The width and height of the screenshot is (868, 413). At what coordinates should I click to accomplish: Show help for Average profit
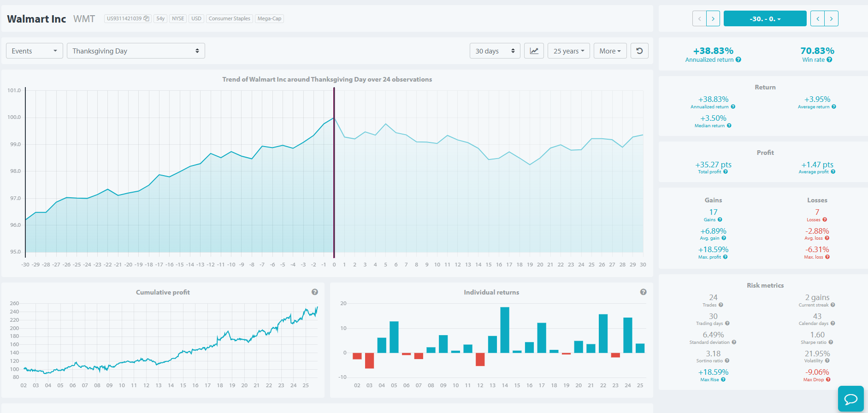833,172
